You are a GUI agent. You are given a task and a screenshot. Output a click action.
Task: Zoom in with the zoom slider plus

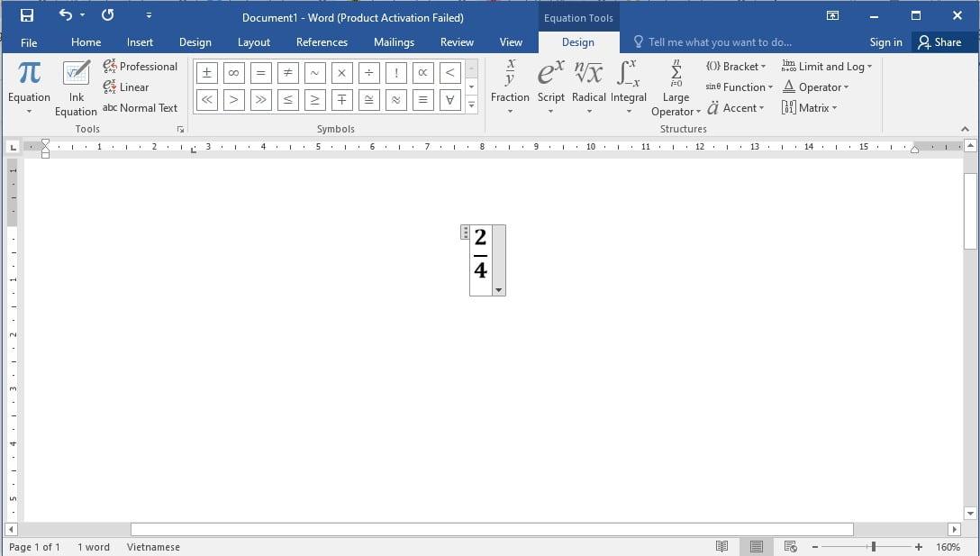click(918, 546)
